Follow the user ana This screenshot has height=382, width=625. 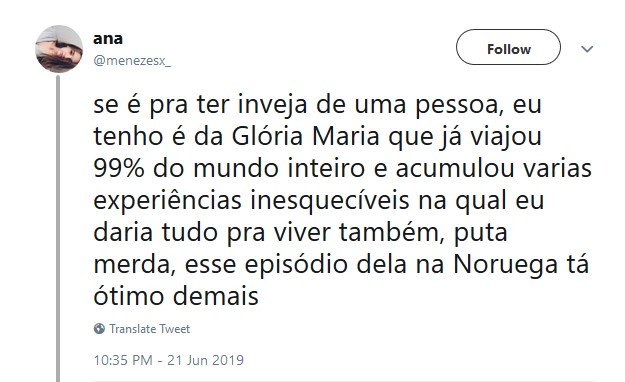[x=508, y=47]
